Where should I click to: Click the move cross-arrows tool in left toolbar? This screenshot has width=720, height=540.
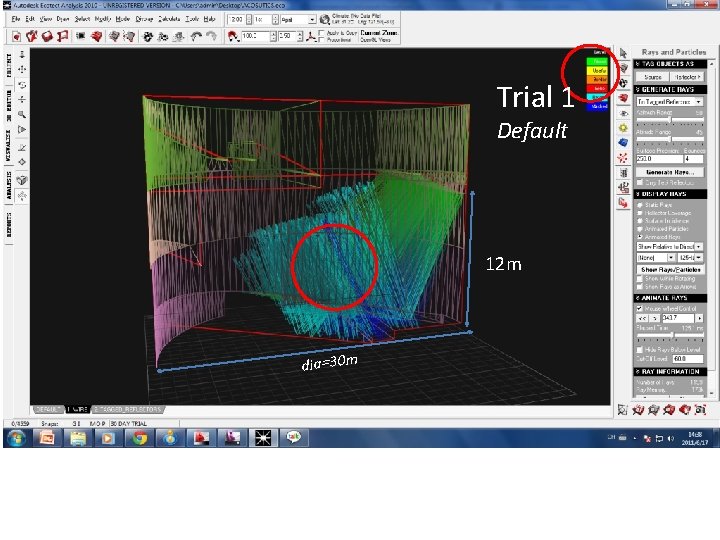pos(22,69)
